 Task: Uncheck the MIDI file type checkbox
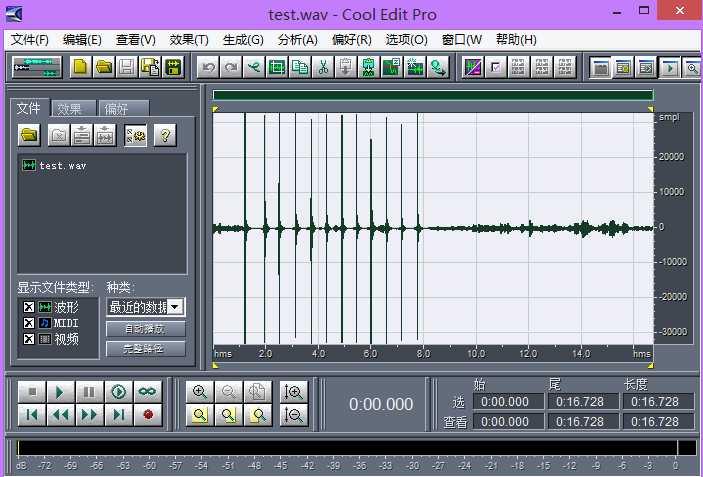(29, 323)
